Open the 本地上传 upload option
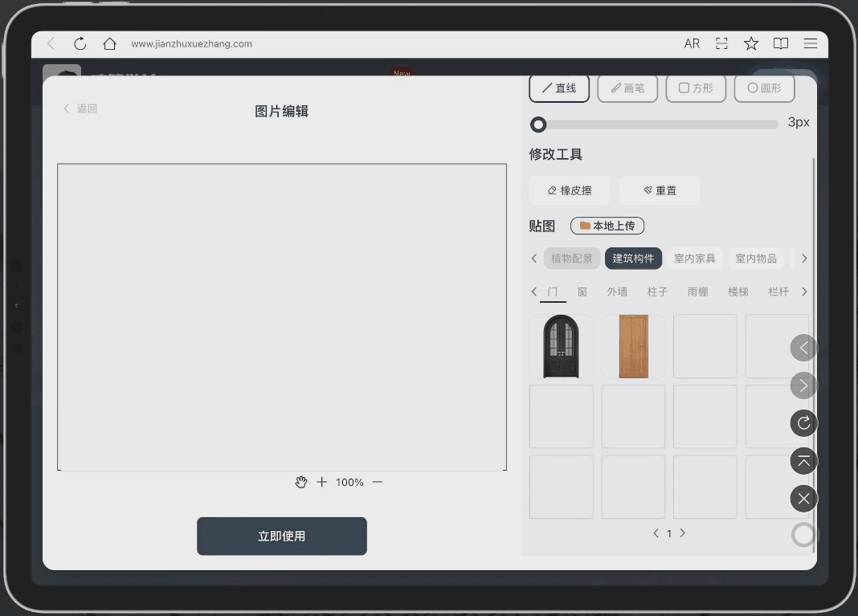The height and width of the screenshot is (616, 858). click(x=607, y=226)
